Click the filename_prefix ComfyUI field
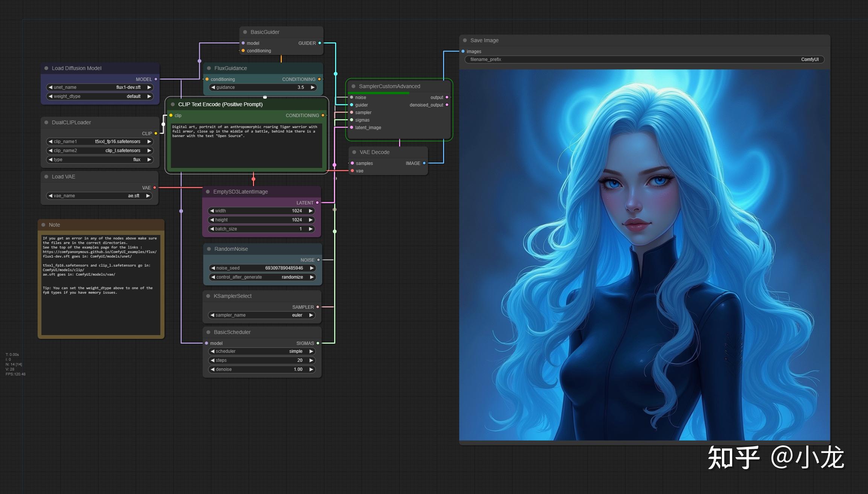Image resolution: width=868 pixels, height=494 pixels. coord(644,59)
